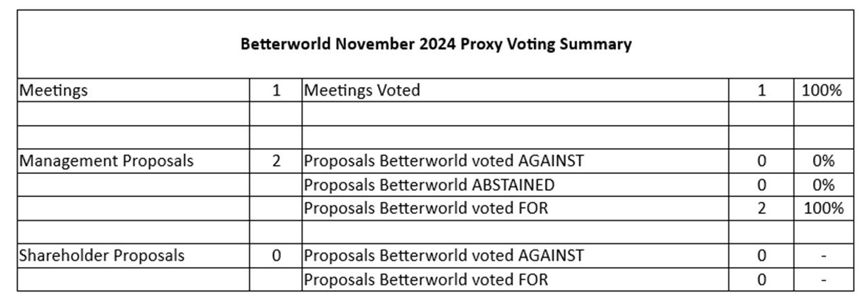Image resolution: width=868 pixels, height=301 pixels.
Task: Click the Shareholder Proposals label cell
Action: click(x=134, y=256)
